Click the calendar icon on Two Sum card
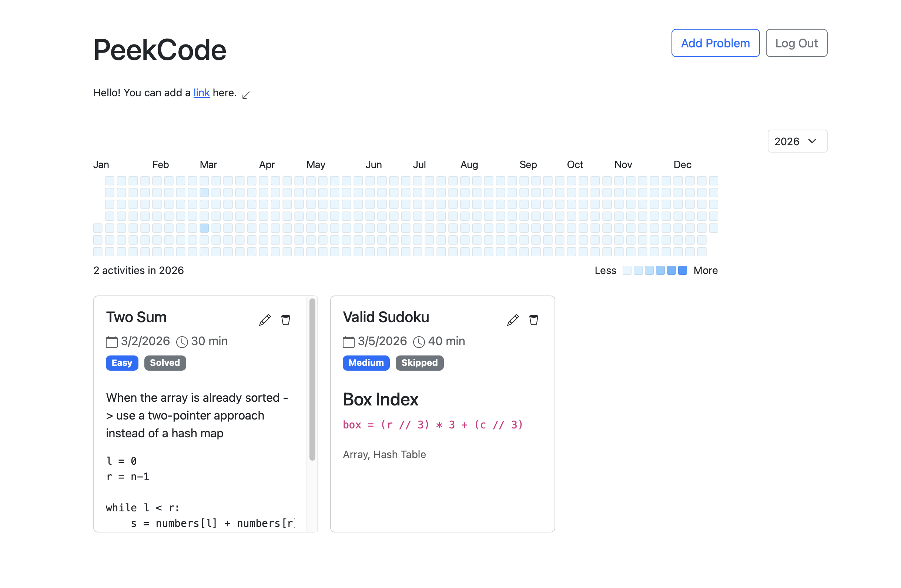 pos(111,341)
